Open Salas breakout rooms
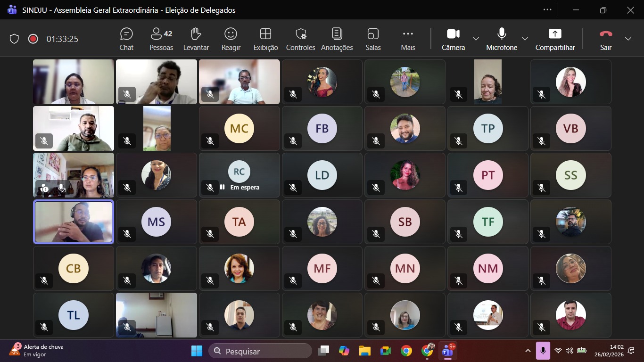This screenshot has width=644, height=362. [x=373, y=39]
